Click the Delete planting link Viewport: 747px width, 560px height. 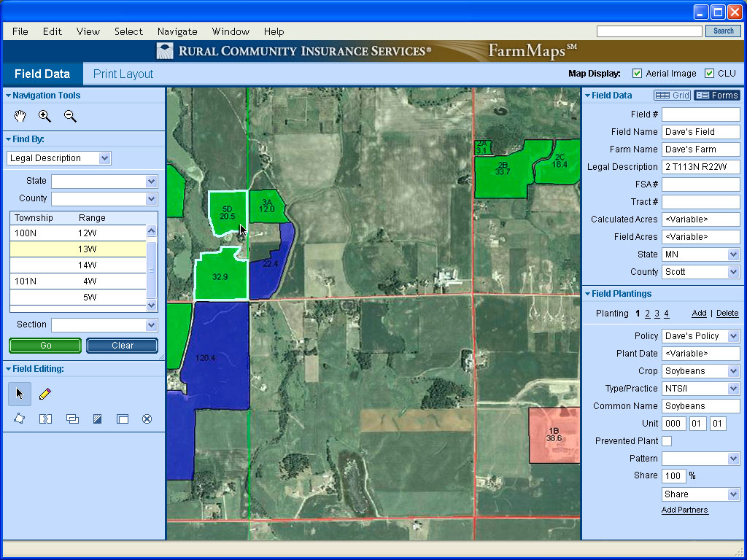pyautogui.click(x=727, y=313)
